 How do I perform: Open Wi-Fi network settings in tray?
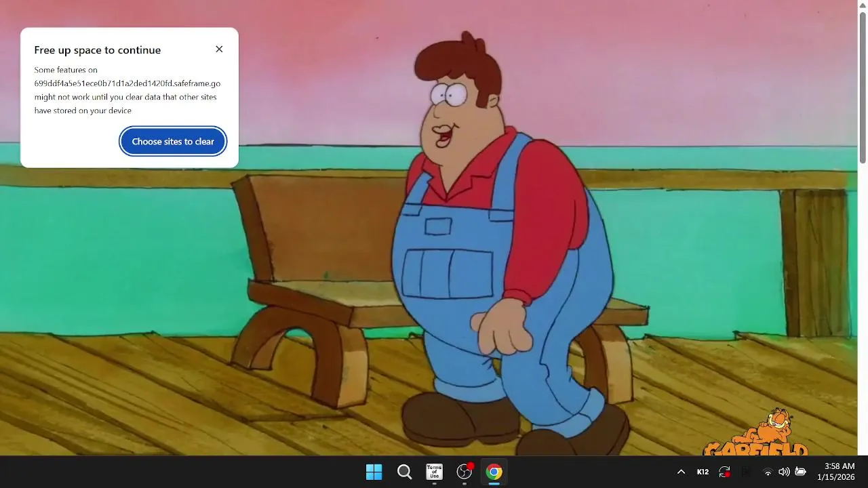(x=768, y=472)
